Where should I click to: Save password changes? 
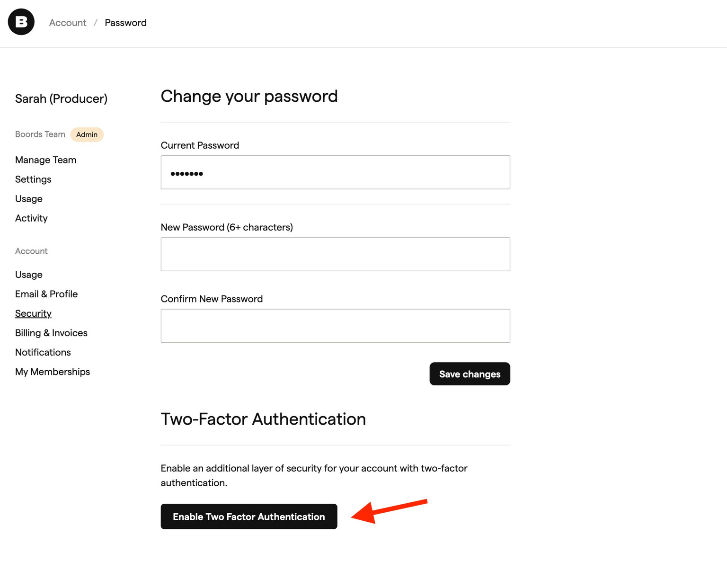click(x=470, y=374)
